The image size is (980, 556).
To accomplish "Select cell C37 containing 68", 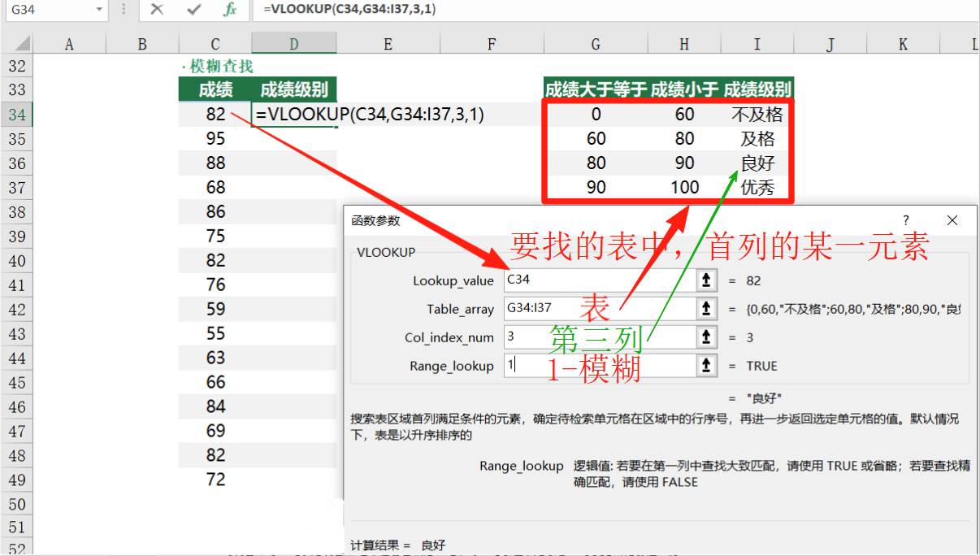I will tap(215, 188).
